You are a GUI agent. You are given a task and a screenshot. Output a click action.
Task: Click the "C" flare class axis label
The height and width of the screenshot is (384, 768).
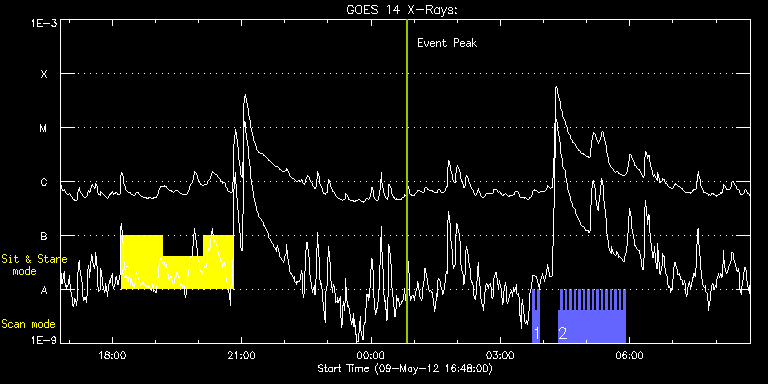(44, 182)
